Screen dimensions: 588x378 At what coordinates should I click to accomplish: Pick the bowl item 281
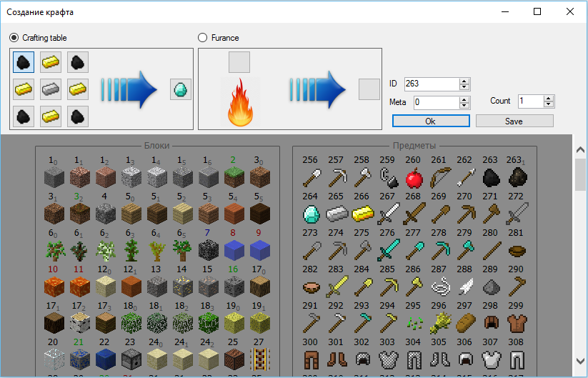[517, 250]
